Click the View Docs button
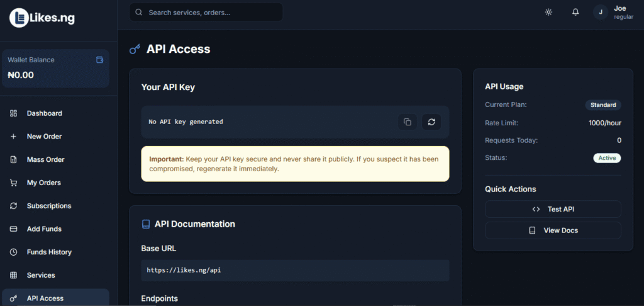The height and width of the screenshot is (306, 644). click(x=553, y=230)
